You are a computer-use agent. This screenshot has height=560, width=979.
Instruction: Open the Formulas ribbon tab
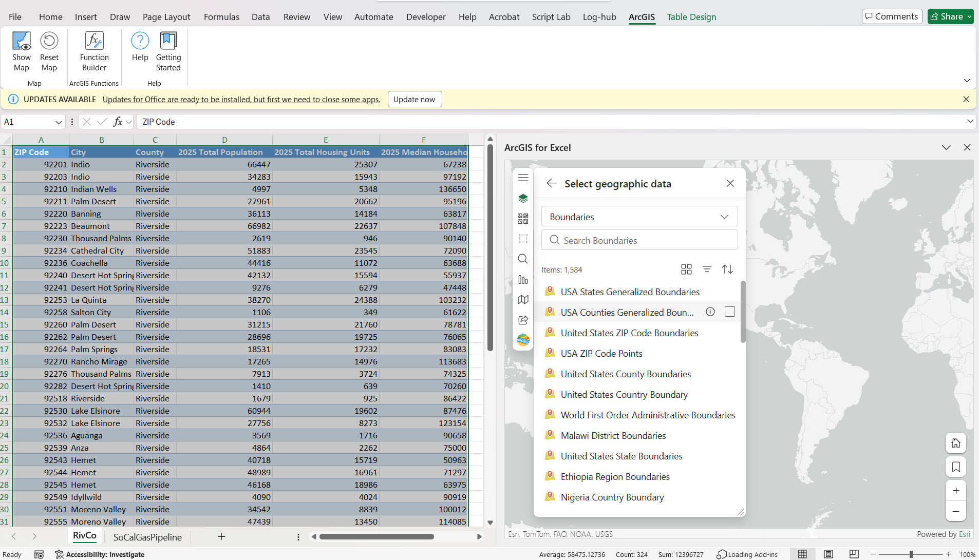(x=221, y=17)
